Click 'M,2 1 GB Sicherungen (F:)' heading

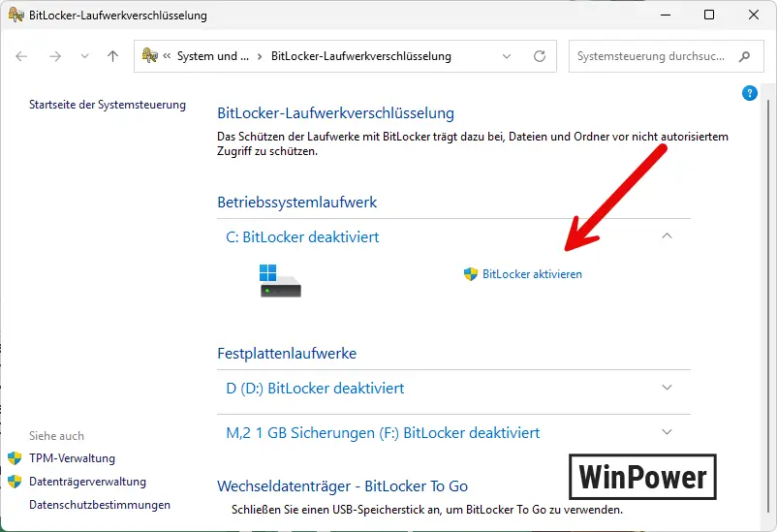pos(383,433)
